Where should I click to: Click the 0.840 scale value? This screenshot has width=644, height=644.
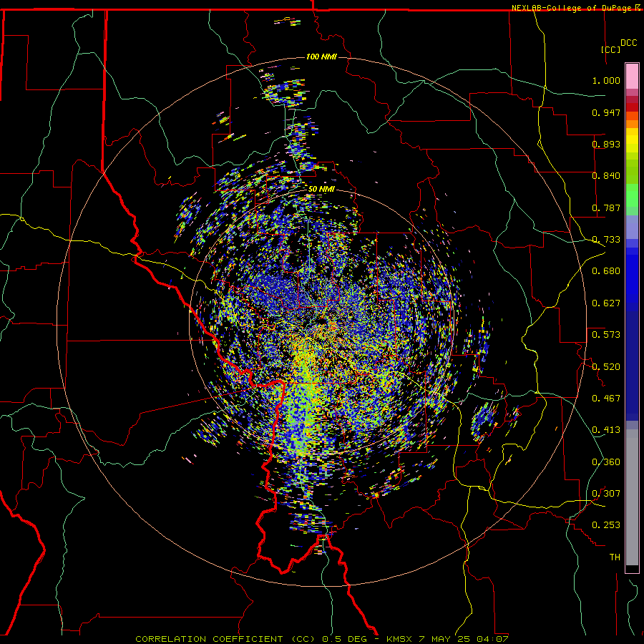click(x=606, y=176)
